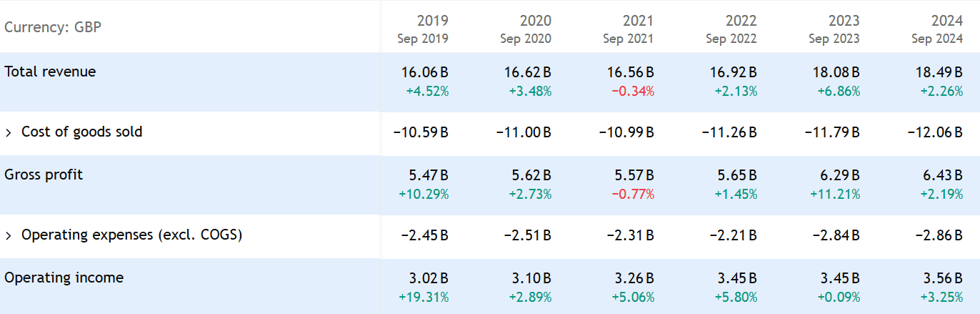
Task: Select the red −0.77% gross profit change
Action: click(x=633, y=195)
